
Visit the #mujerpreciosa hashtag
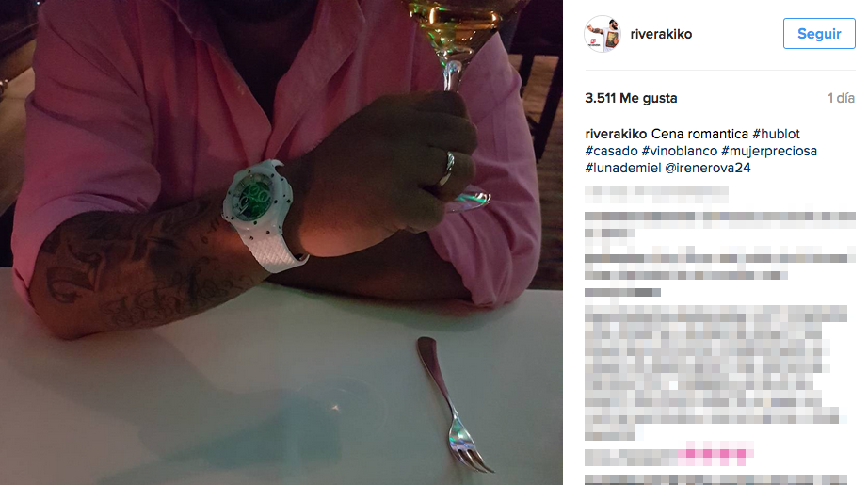[x=769, y=151]
